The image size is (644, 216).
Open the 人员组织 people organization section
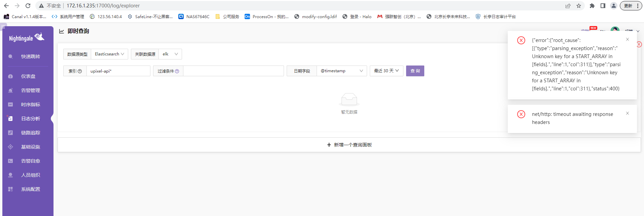point(28,175)
